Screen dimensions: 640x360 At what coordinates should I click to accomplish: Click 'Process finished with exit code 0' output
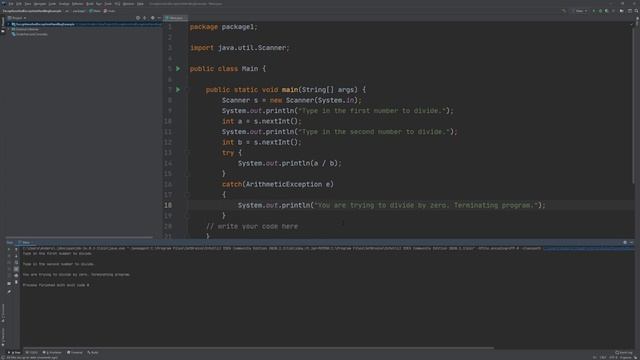tap(56, 285)
